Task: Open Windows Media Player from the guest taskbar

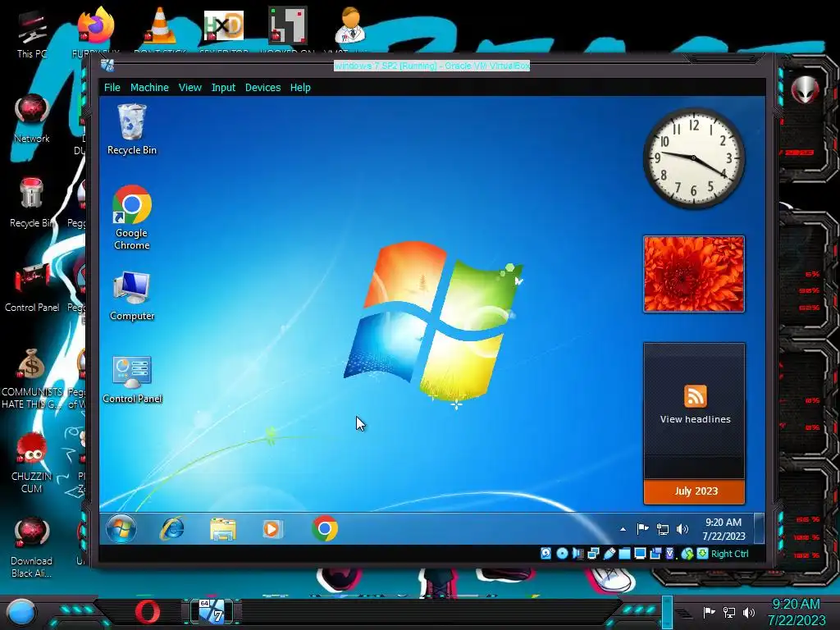Action: [x=272, y=529]
